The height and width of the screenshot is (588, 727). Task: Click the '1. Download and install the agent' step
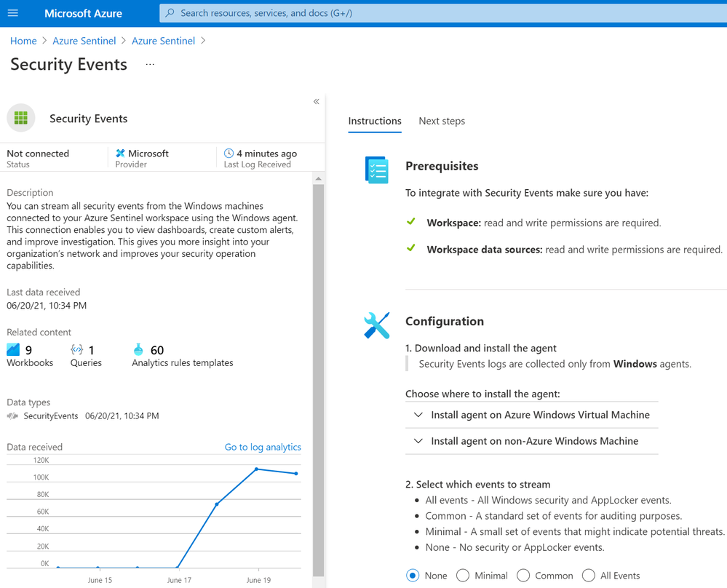[481, 349]
